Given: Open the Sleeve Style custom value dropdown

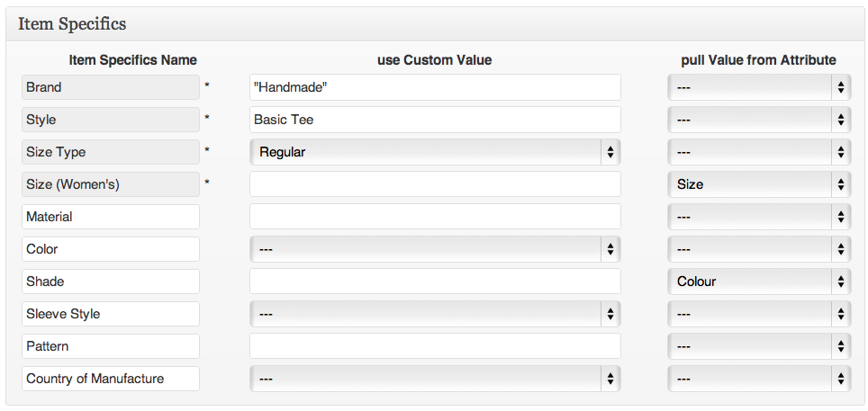Looking at the screenshot, I should (x=435, y=314).
